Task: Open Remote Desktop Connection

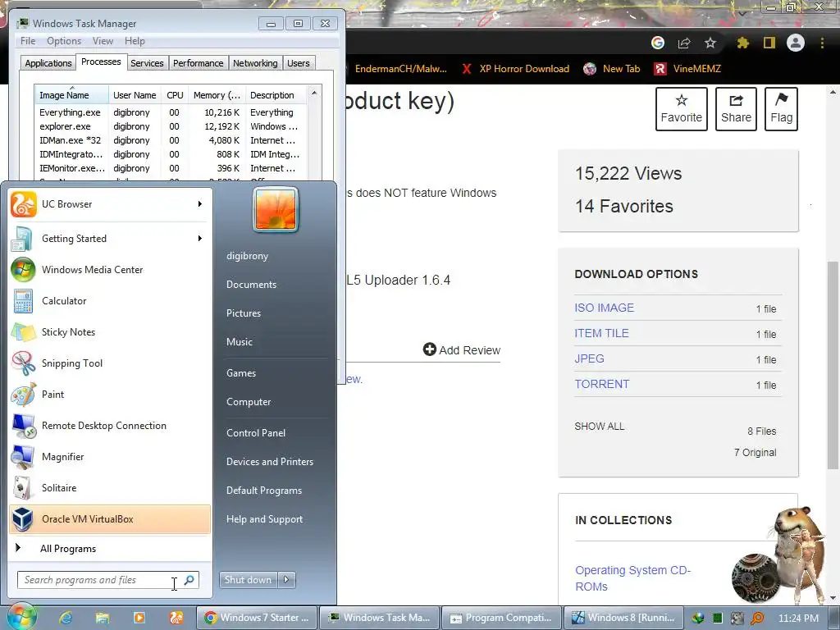Action: [110, 425]
